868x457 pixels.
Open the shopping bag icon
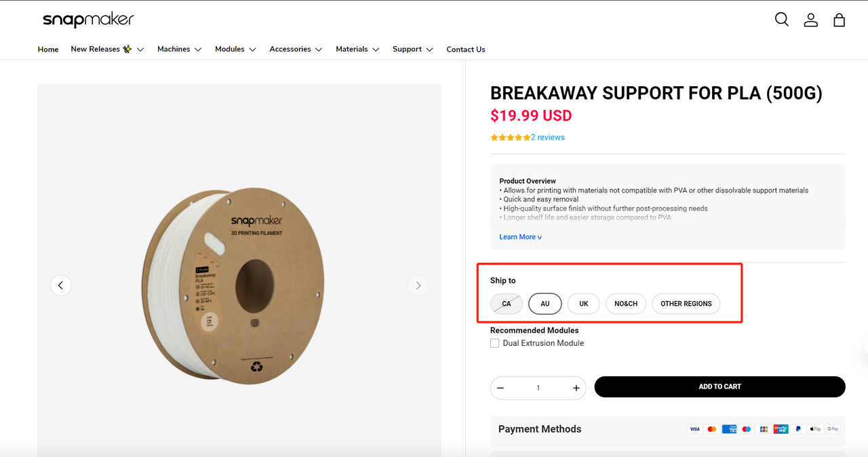tap(839, 20)
